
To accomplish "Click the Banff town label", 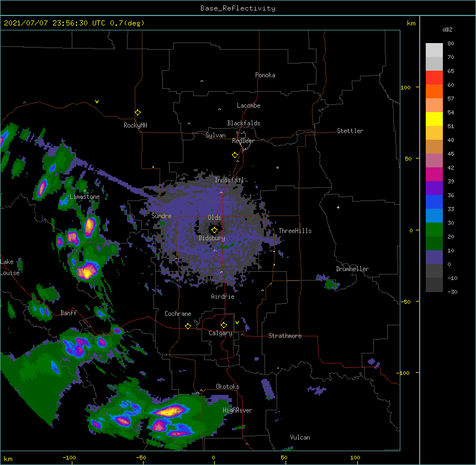I will (x=68, y=313).
